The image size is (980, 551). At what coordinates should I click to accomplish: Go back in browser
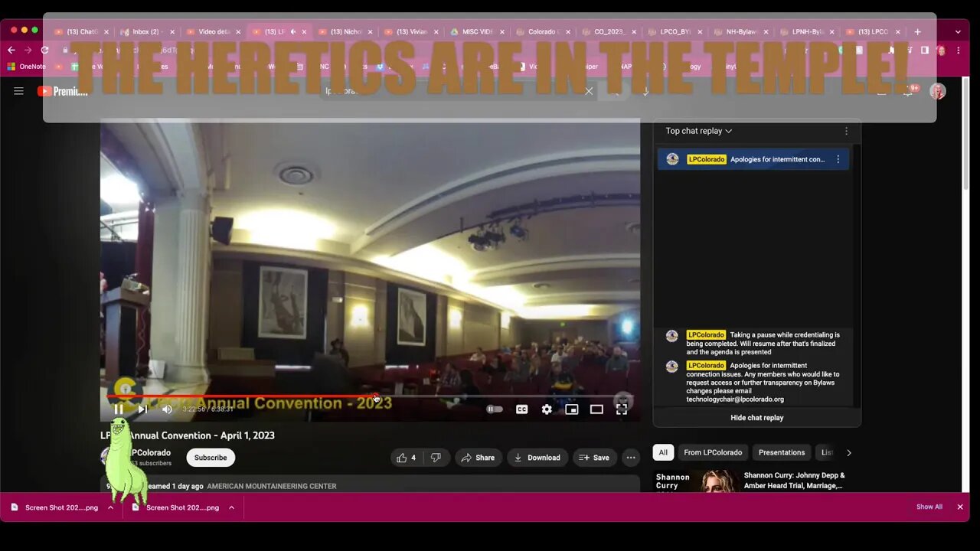(x=11, y=50)
